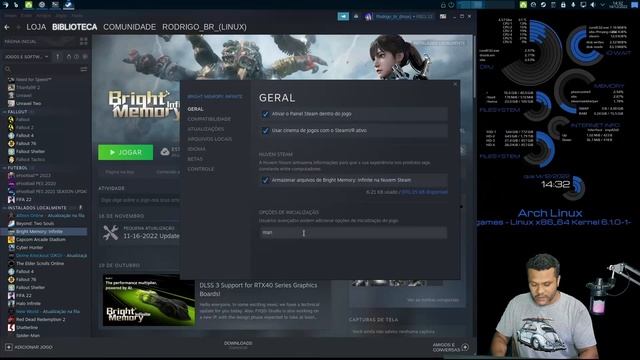The image size is (640, 360).
Task: Click the activity post input box
Action: tap(139, 200)
